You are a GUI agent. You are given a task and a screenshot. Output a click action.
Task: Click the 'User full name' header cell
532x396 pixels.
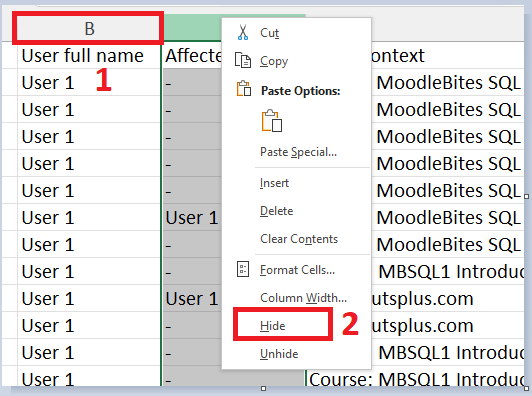(89, 55)
